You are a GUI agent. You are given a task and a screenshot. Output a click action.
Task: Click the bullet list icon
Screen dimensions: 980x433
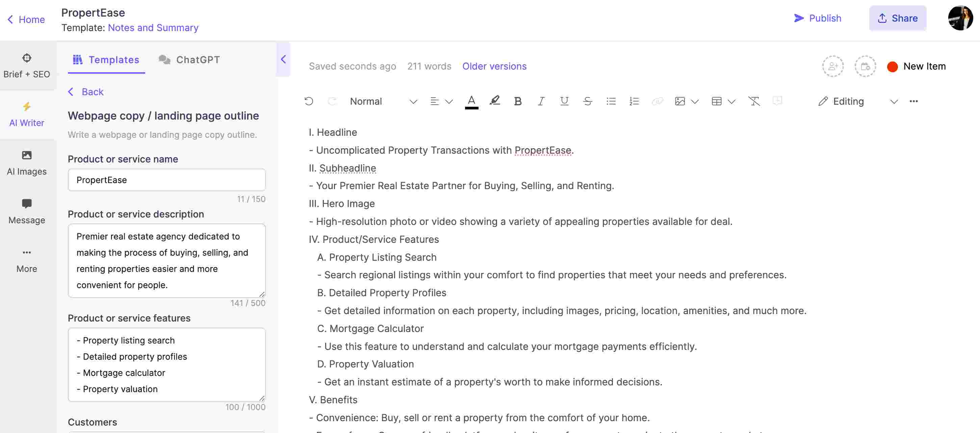click(611, 101)
